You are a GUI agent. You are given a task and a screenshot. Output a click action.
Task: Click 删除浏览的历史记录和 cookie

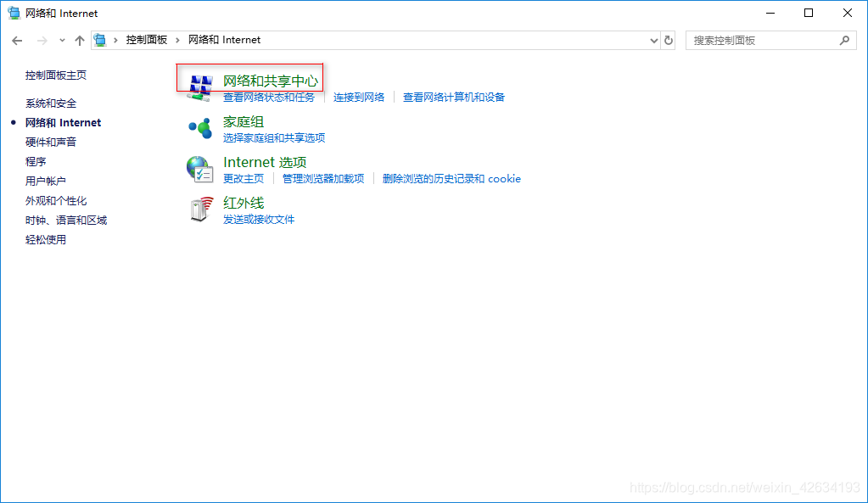[x=451, y=179]
